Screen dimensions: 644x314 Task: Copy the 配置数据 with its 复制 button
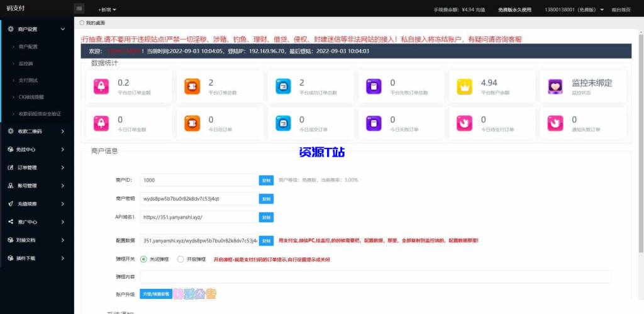(266, 240)
